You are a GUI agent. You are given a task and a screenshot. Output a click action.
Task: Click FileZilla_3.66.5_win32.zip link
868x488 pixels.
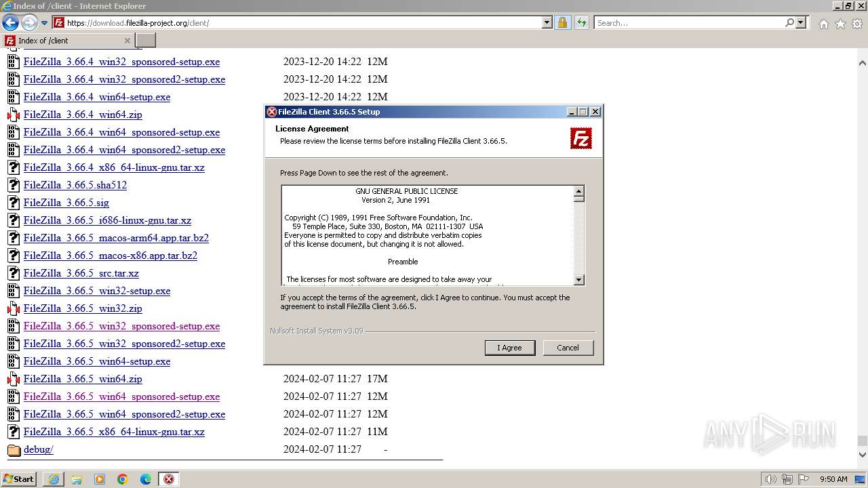coord(83,308)
